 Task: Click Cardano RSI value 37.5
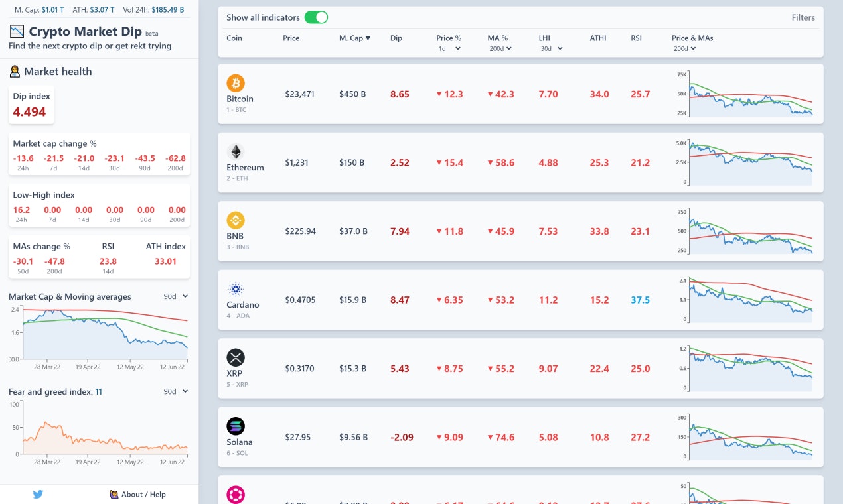[x=640, y=300]
